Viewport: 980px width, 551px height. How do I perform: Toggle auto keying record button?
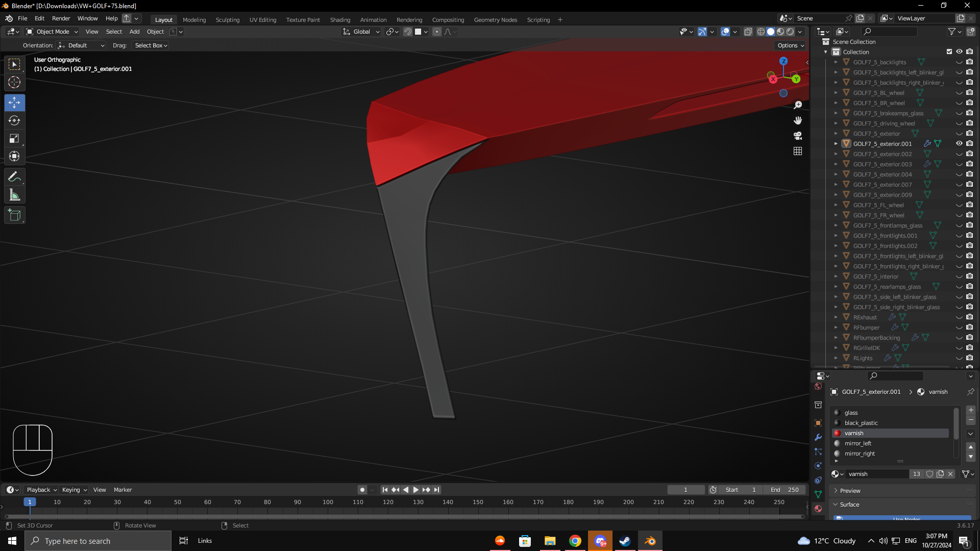pos(362,490)
